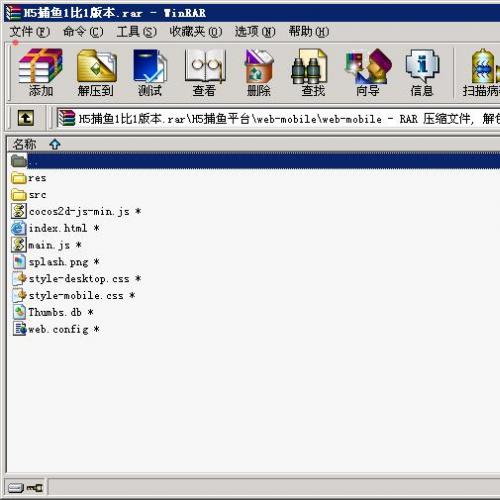
Task: Select file name 'cocos2d-js-min.js'
Action: click(79, 211)
